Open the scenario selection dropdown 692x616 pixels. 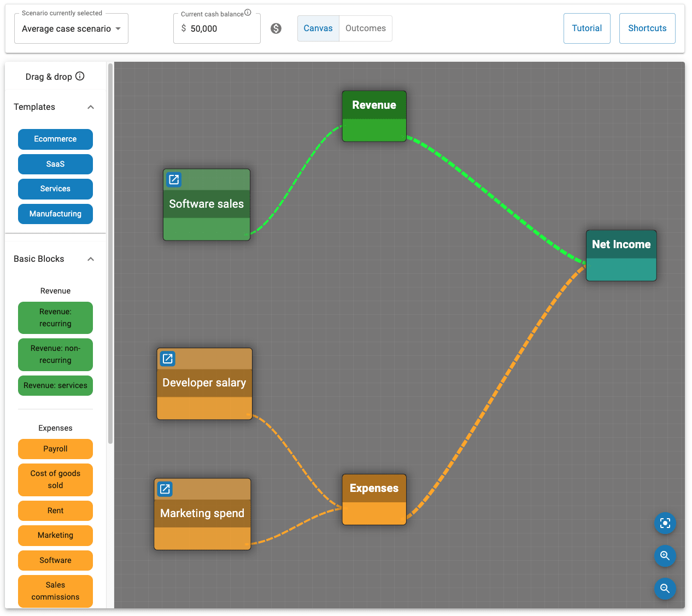click(x=71, y=29)
